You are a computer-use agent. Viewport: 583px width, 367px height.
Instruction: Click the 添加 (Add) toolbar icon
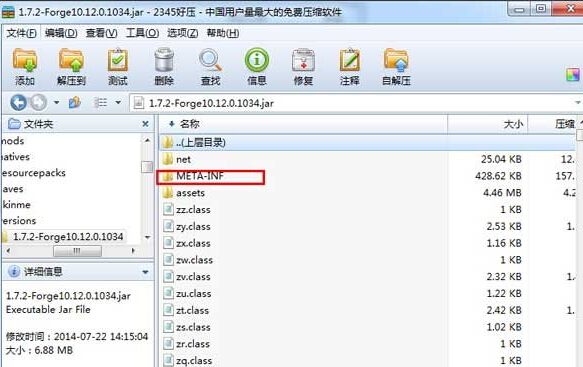coord(25,60)
